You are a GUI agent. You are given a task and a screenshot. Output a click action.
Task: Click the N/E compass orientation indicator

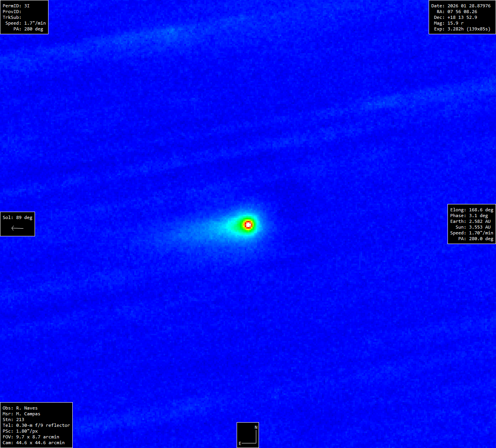[248, 435]
